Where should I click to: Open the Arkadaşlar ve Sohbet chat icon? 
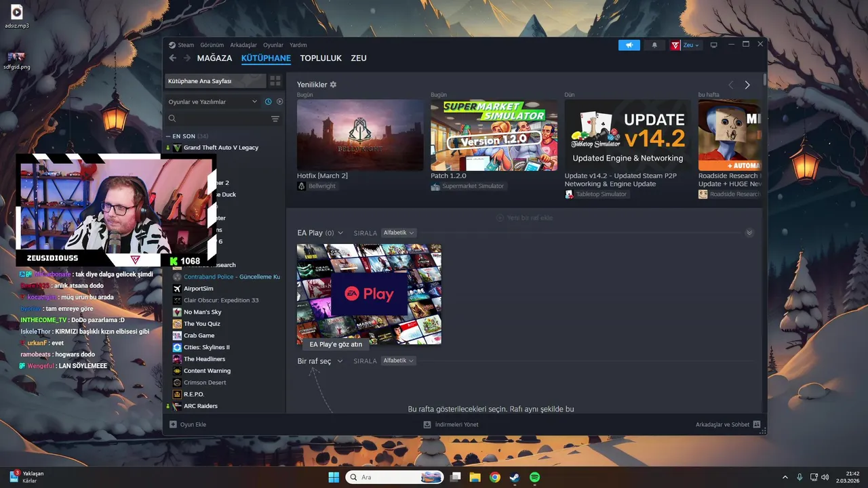pyautogui.click(x=757, y=424)
